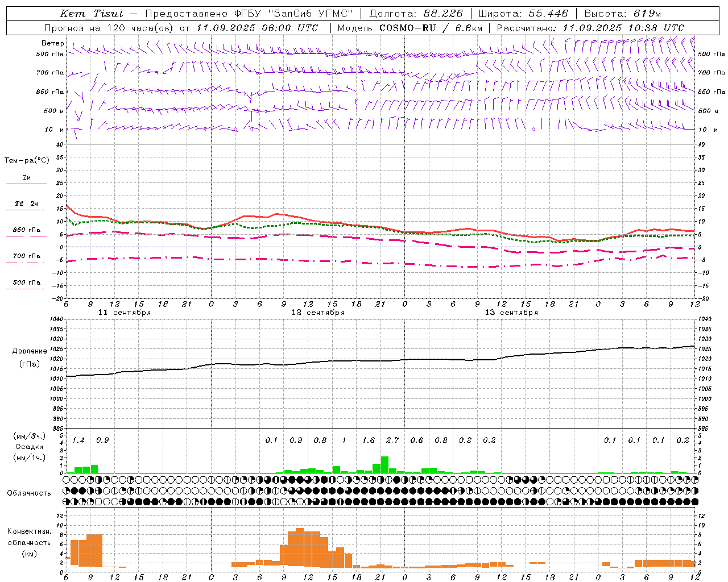Image resolution: width=728 pixels, height=582 pixels.
Task: Click the '(км)' convective cloud unit label
Action: click(x=29, y=554)
